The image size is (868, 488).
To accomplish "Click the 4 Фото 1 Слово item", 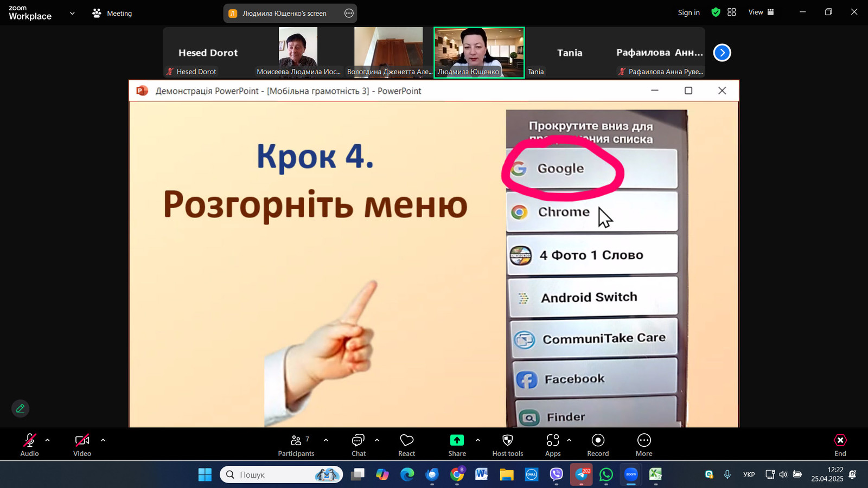I will pos(592,254).
